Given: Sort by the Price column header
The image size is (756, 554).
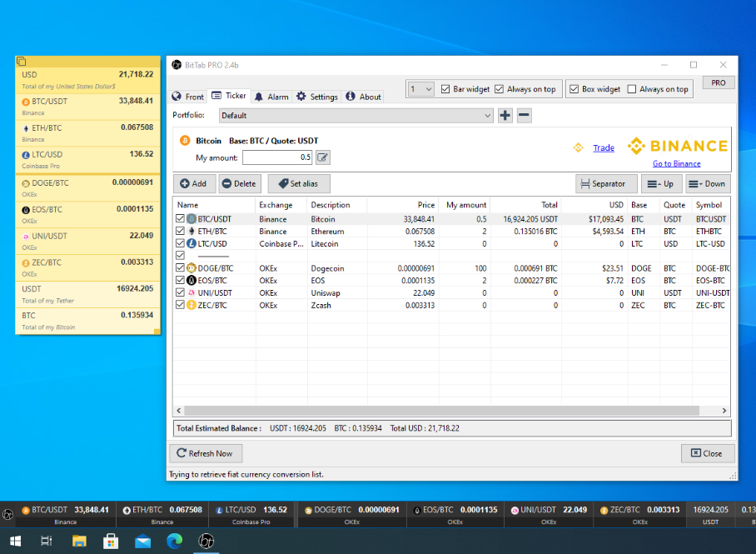Looking at the screenshot, I should click(x=401, y=205).
